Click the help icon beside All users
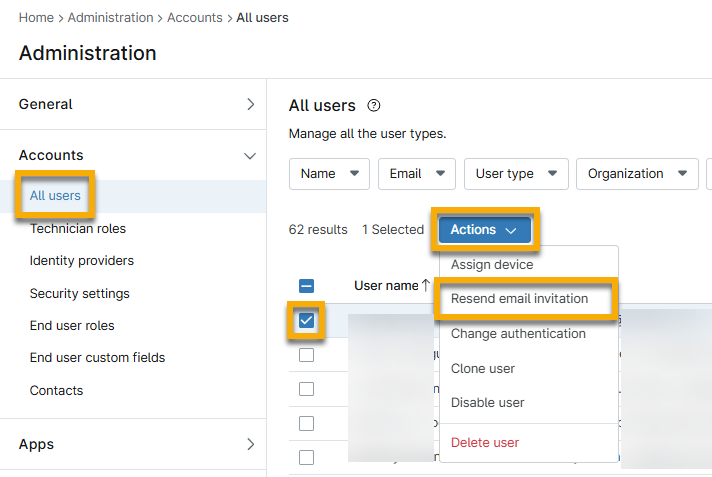 click(375, 106)
